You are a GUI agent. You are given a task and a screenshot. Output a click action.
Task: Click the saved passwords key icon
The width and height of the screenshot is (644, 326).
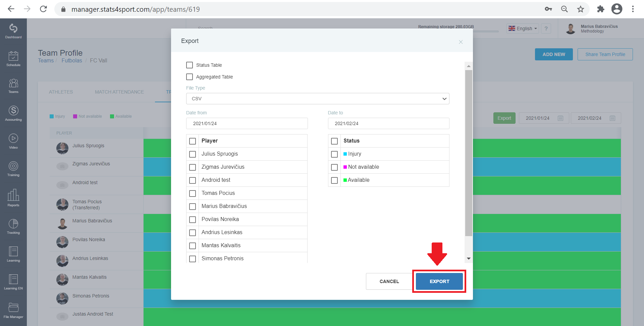(548, 9)
